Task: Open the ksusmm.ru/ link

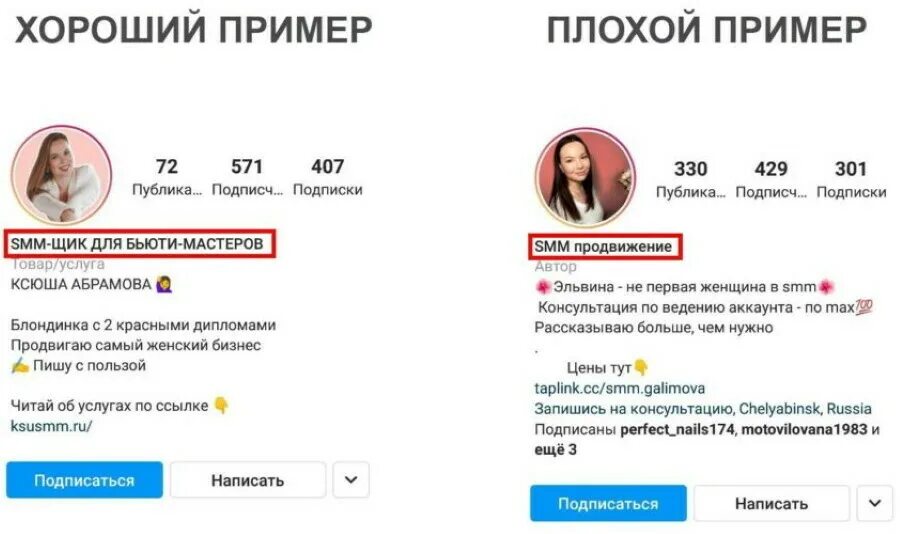Action: (x=51, y=426)
